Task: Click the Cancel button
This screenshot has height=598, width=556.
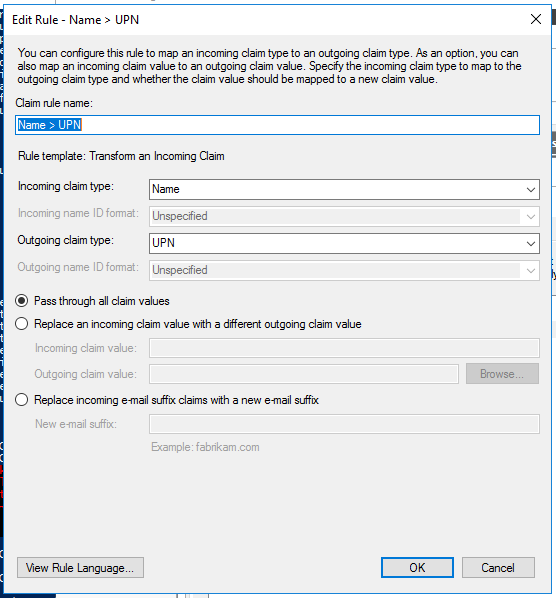Action: point(498,567)
